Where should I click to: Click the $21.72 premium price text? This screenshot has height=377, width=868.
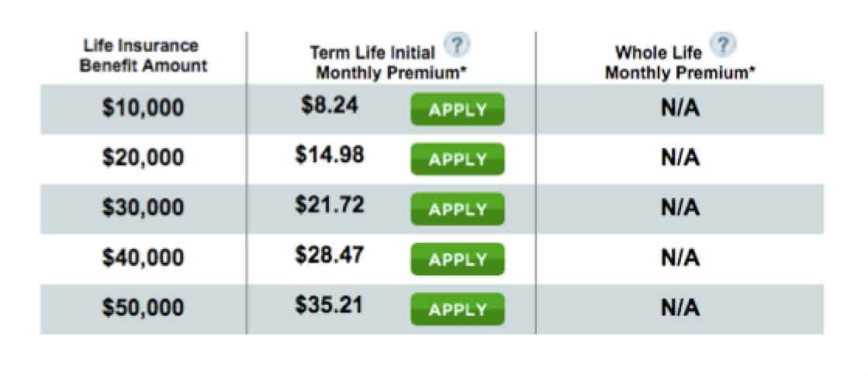330,206
